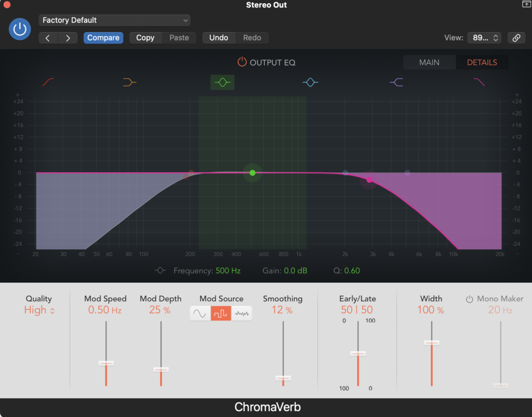
Task: Click the Q value 0.60
Action: tap(352, 271)
